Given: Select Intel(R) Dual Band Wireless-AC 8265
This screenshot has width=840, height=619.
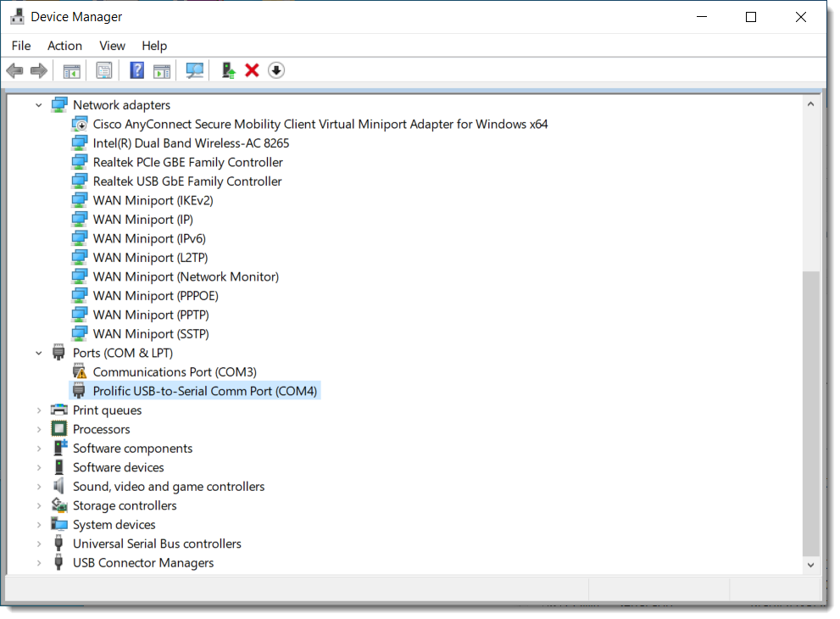Looking at the screenshot, I should coord(191,143).
